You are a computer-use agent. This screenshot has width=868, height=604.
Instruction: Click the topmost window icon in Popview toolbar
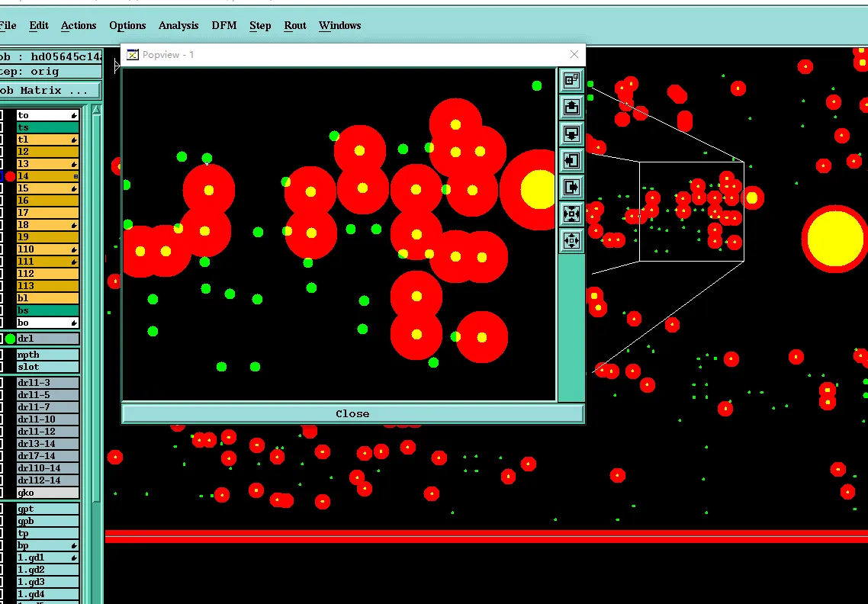pyautogui.click(x=571, y=80)
